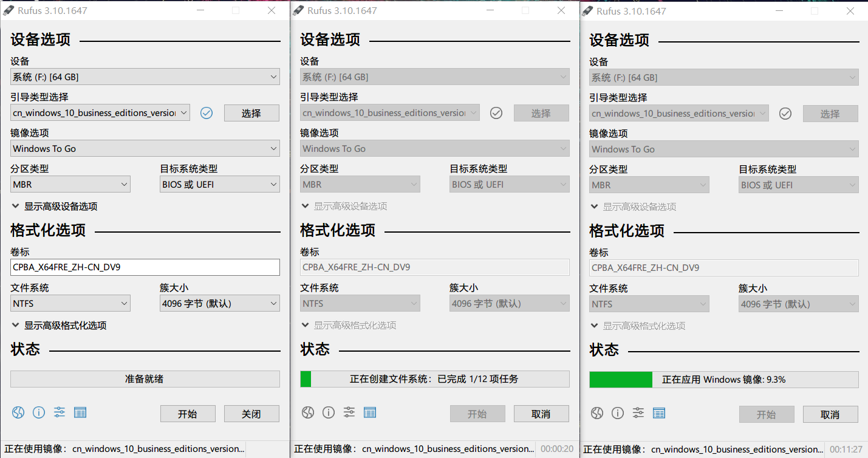Screen dimensions: 868x458
Task: Open Rufus advanced settings sliders icon
Action: [59, 412]
